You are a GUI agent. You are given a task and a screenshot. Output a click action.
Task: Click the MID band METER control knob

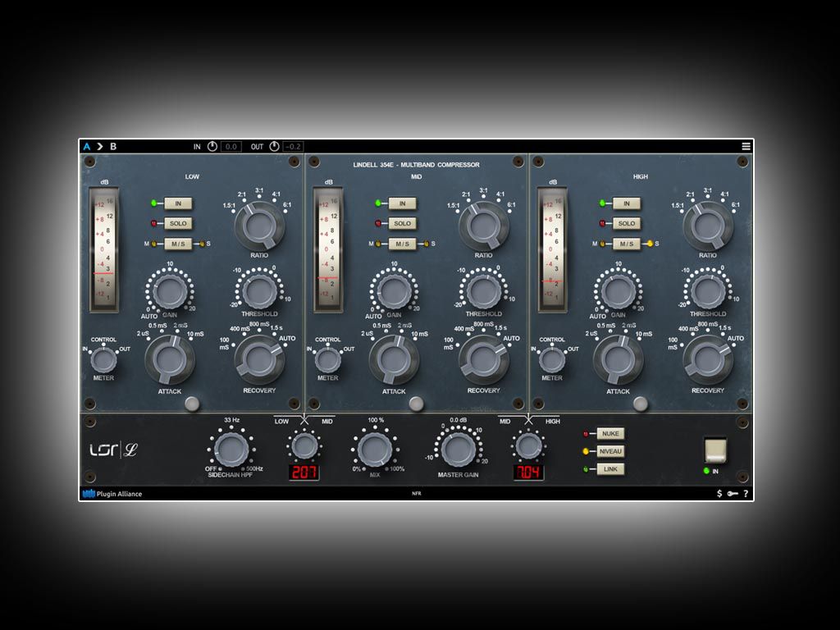tap(328, 360)
